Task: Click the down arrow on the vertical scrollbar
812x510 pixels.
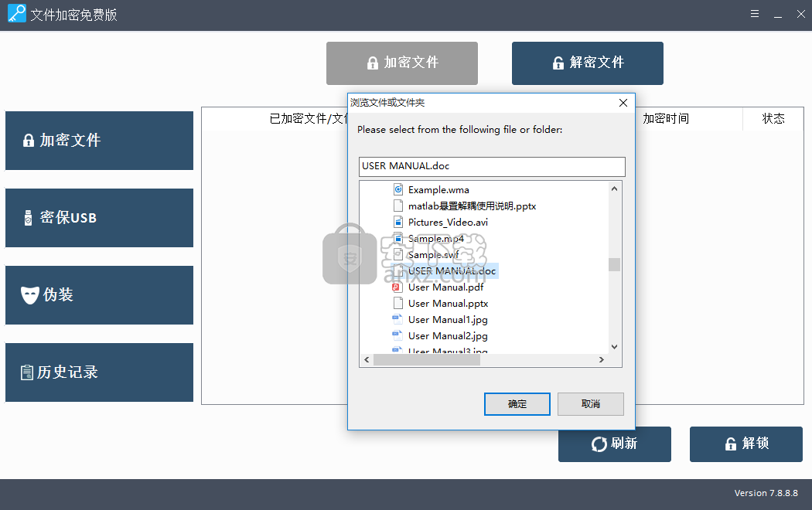Action: pos(614,346)
